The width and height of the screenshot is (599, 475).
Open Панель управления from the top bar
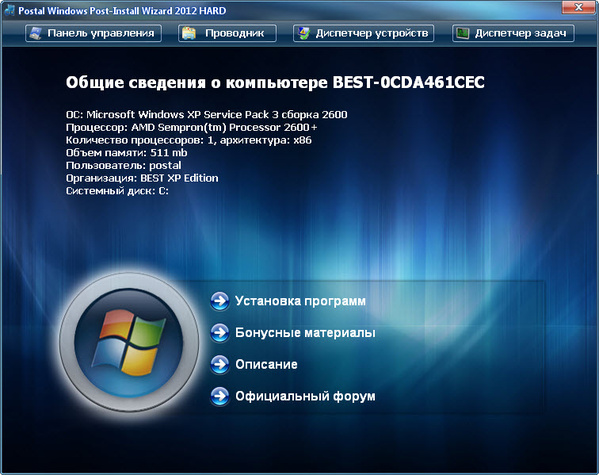tap(93, 33)
